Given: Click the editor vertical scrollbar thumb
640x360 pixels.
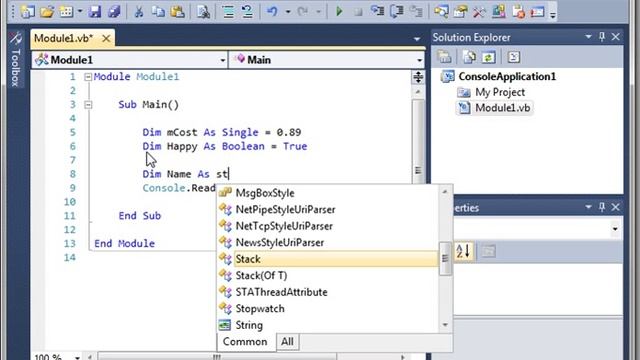Looking at the screenshot, I should pos(418,141).
